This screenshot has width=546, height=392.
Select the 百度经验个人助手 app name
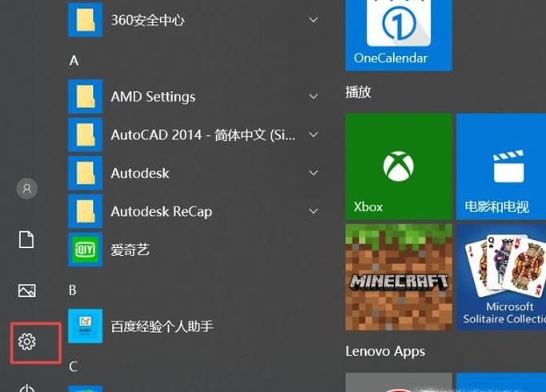(x=162, y=326)
